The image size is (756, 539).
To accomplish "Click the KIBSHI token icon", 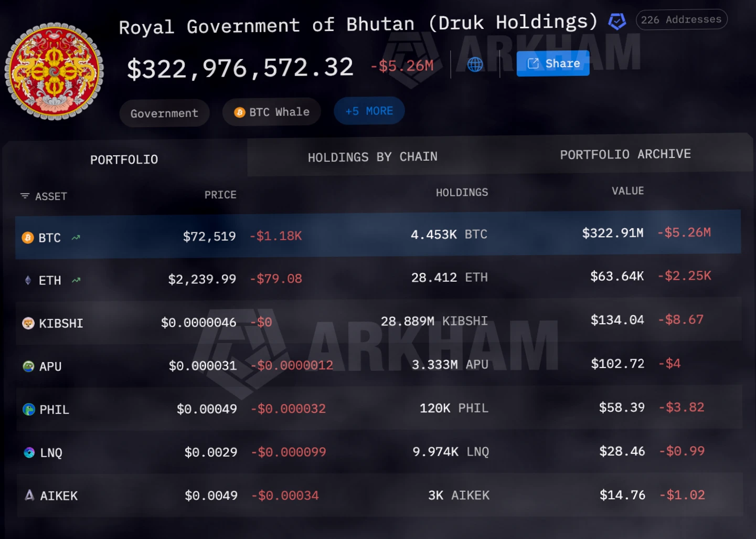I will [28, 323].
